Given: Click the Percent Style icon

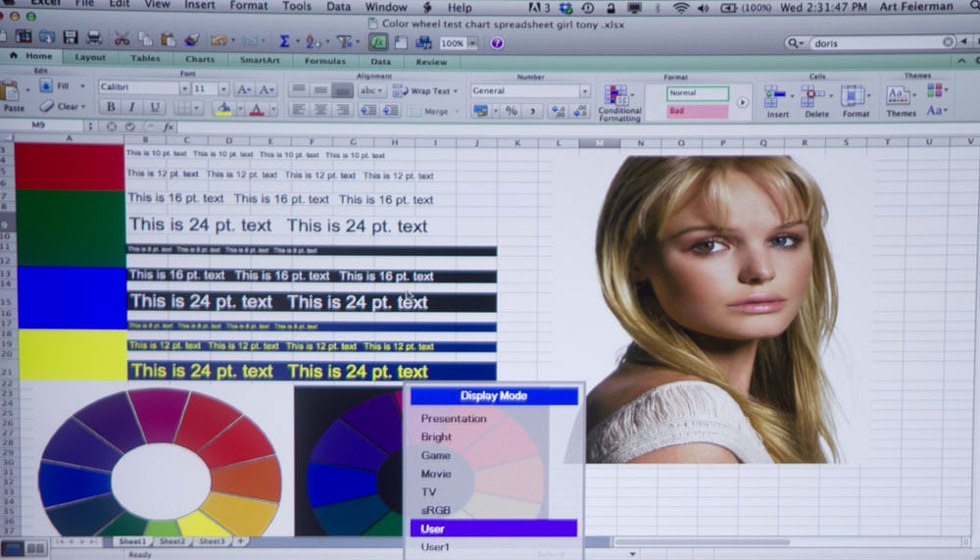Looking at the screenshot, I should click(512, 111).
